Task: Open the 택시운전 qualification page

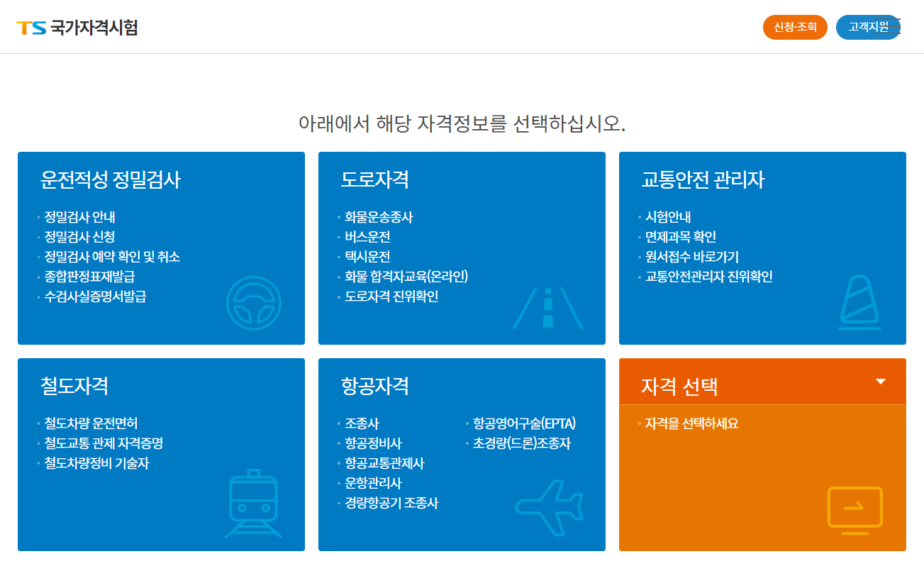Action: coord(369,257)
